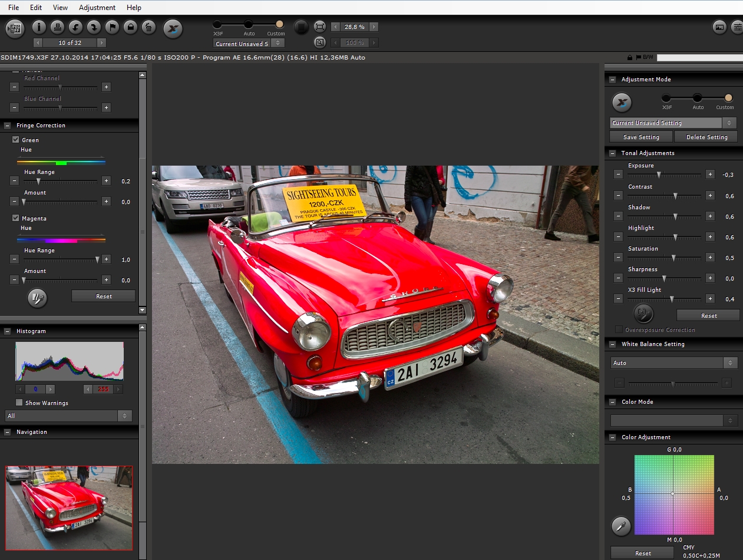743x560 pixels.
Task: Click the trash delete image icon
Action: (148, 27)
